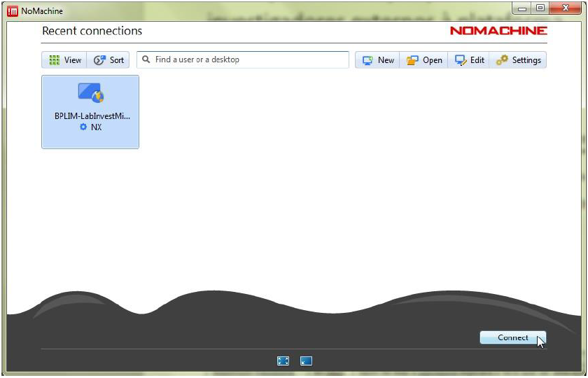
Task: Edit the selected connection
Action: (469, 60)
